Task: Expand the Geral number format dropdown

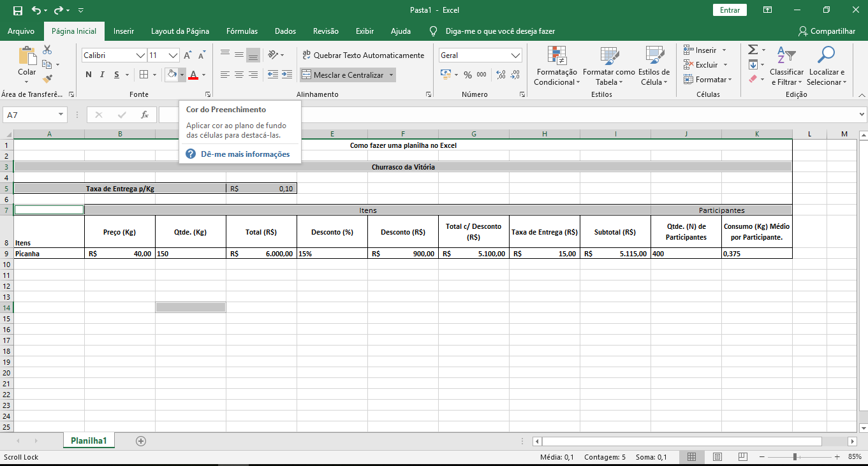Action: [x=515, y=55]
